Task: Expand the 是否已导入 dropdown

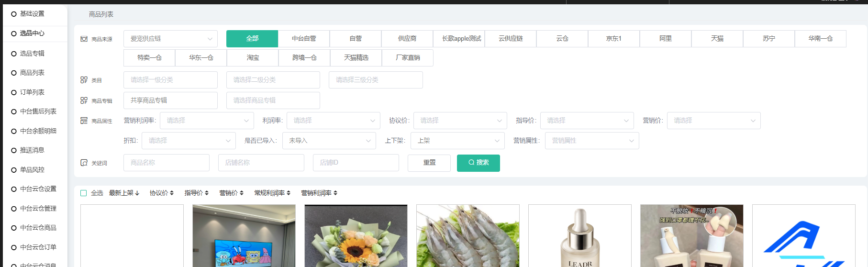Action: (329, 141)
